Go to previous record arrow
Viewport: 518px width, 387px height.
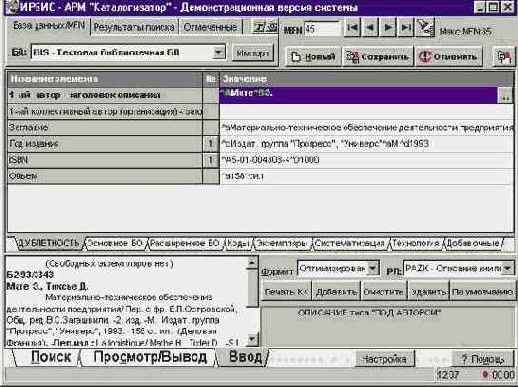pyautogui.click(x=370, y=27)
